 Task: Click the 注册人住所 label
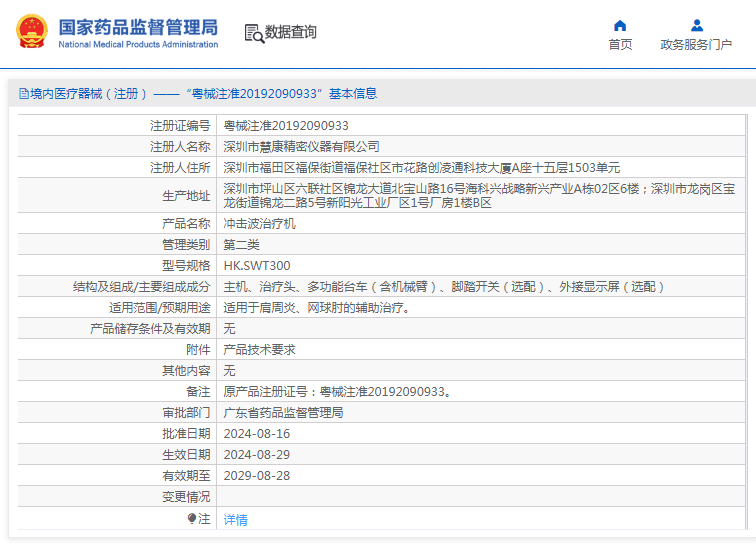tap(180, 168)
